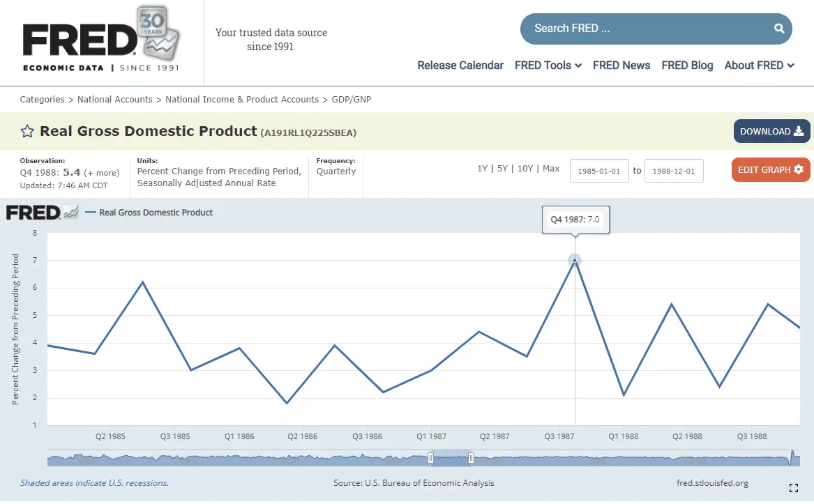This screenshot has height=504, width=814.
Task: Click the FRED logo in header
Action: [79, 42]
